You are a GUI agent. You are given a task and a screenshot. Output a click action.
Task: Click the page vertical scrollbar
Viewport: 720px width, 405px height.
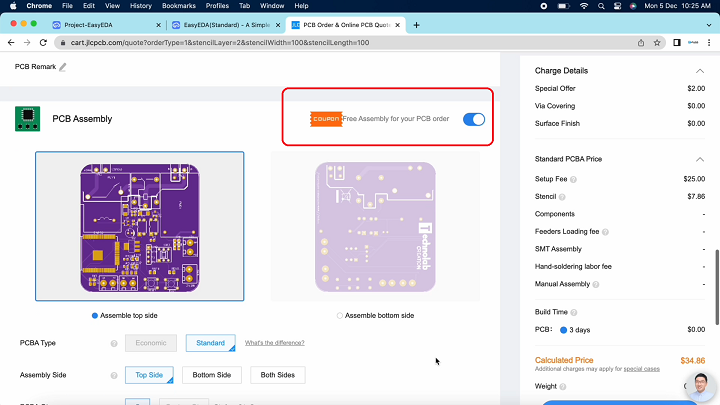[717, 287]
